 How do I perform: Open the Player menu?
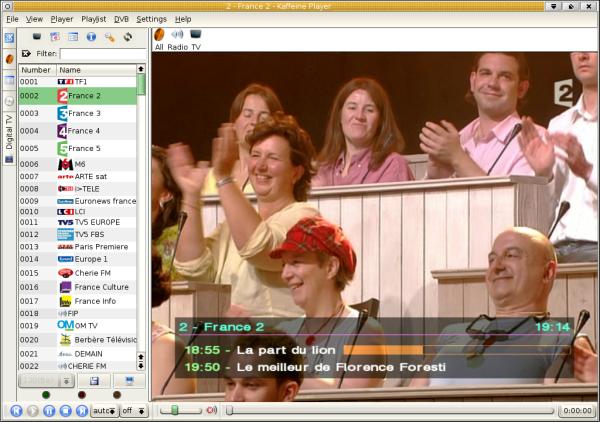pyautogui.click(x=62, y=19)
